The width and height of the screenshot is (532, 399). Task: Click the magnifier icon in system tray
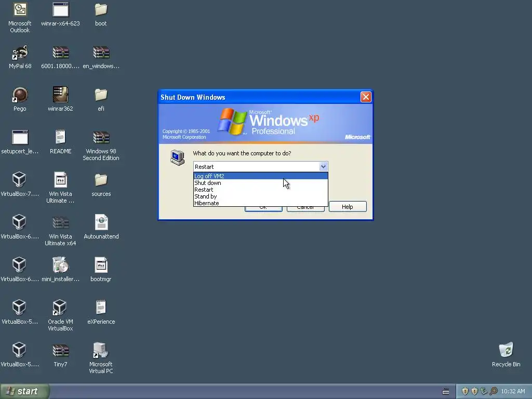(494, 391)
